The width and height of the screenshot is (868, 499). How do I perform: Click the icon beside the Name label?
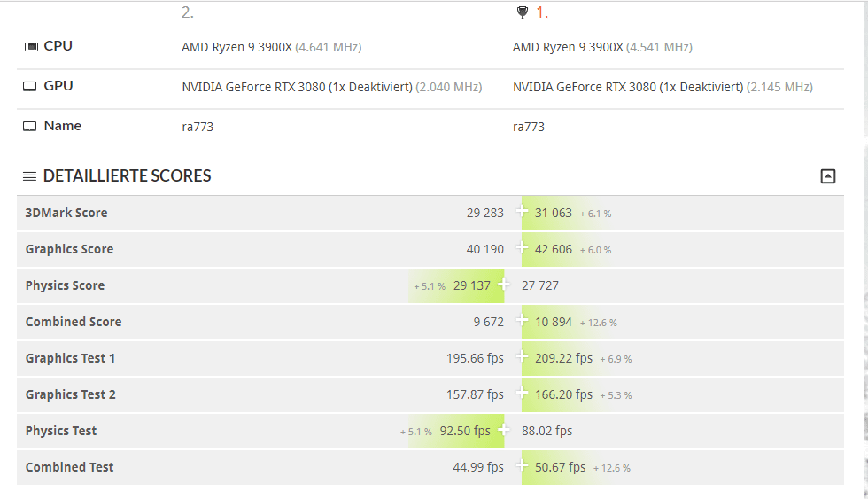(x=30, y=126)
